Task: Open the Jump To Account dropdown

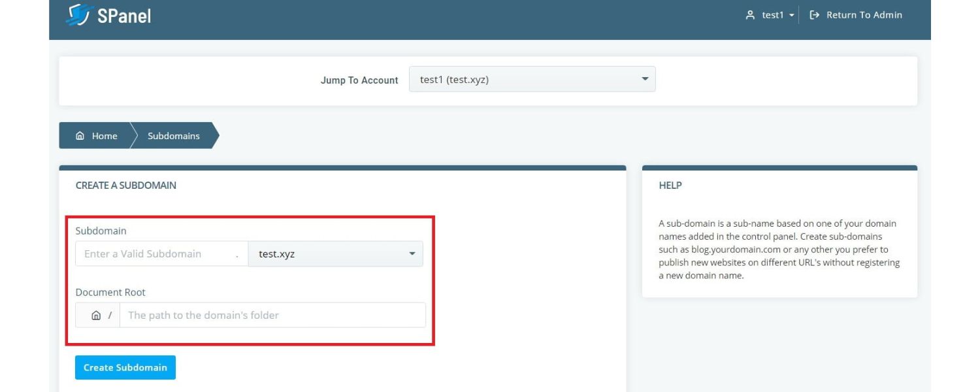Action: [531, 79]
